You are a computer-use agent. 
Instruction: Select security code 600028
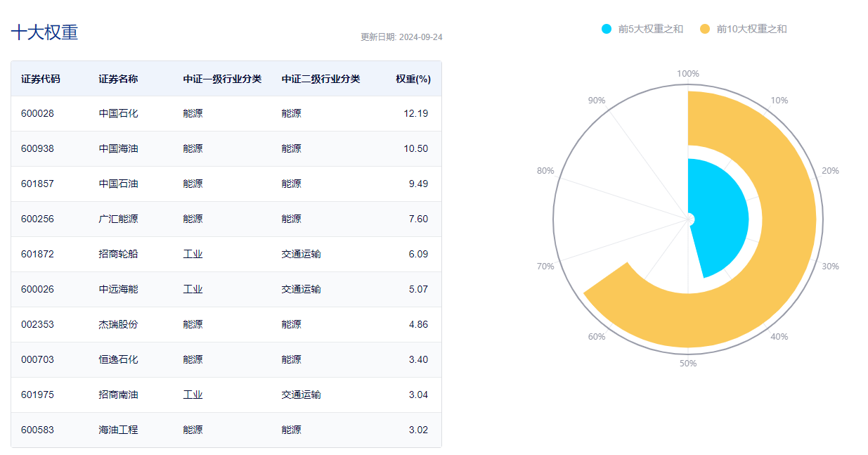coord(37,113)
